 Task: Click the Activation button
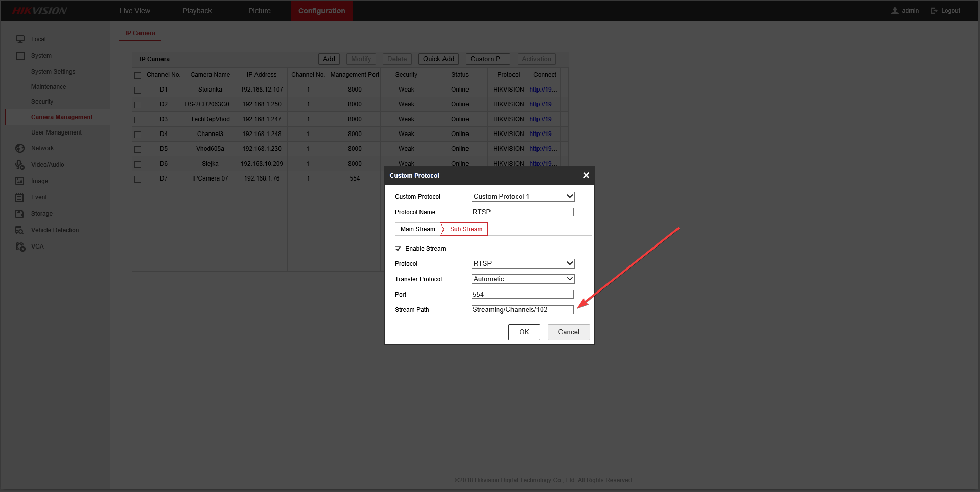click(536, 59)
